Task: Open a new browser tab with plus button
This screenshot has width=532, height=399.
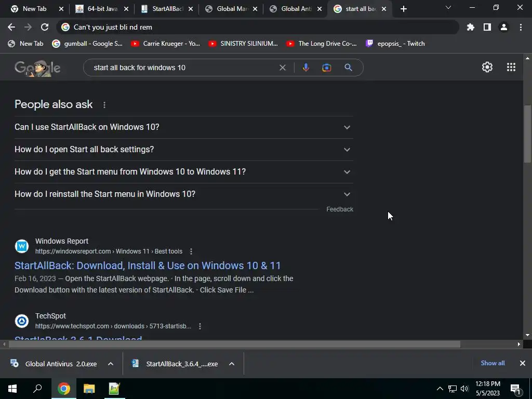Action: [403, 9]
